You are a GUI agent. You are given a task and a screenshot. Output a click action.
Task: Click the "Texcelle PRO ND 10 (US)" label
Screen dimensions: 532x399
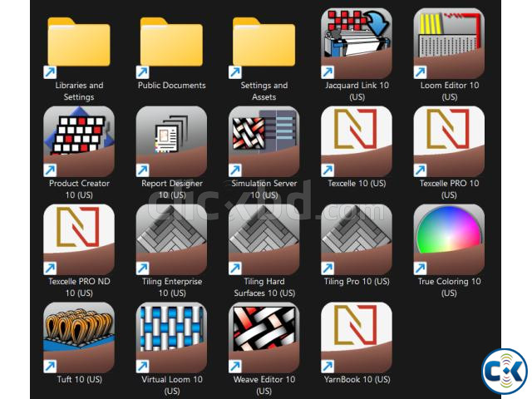[79, 287]
